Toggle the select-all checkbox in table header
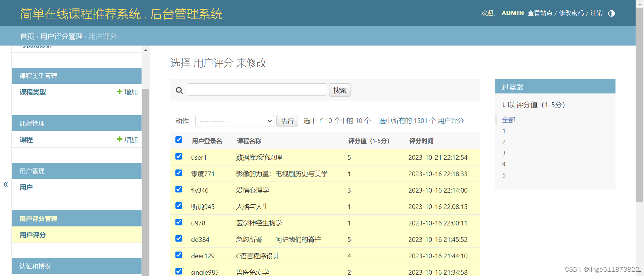Viewport: 644px width, 276px height. pos(179,140)
